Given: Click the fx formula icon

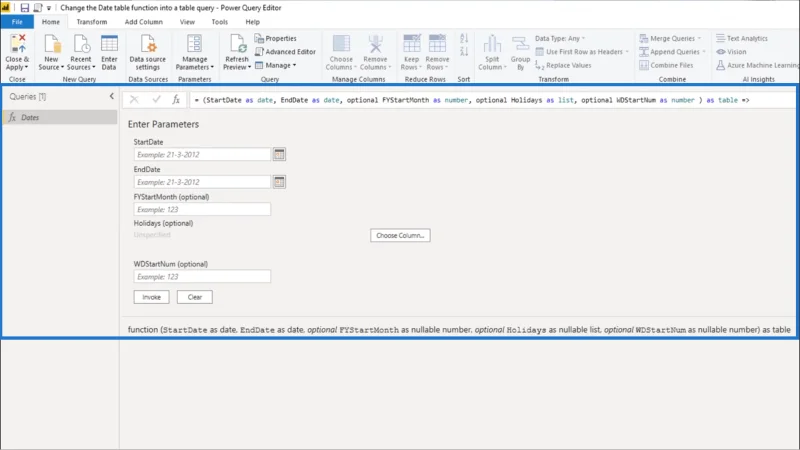Looking at the screenshot, I should point(176,100).
